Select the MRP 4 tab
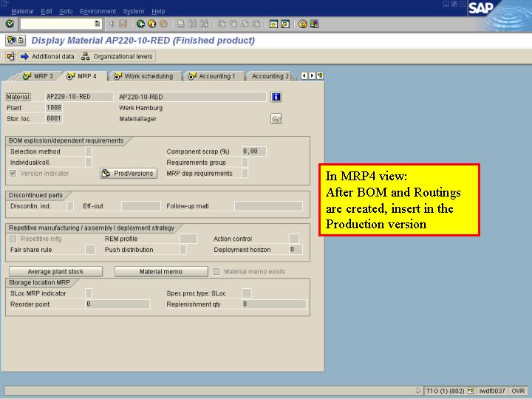532x399 pixels. [x=82, y=76]
